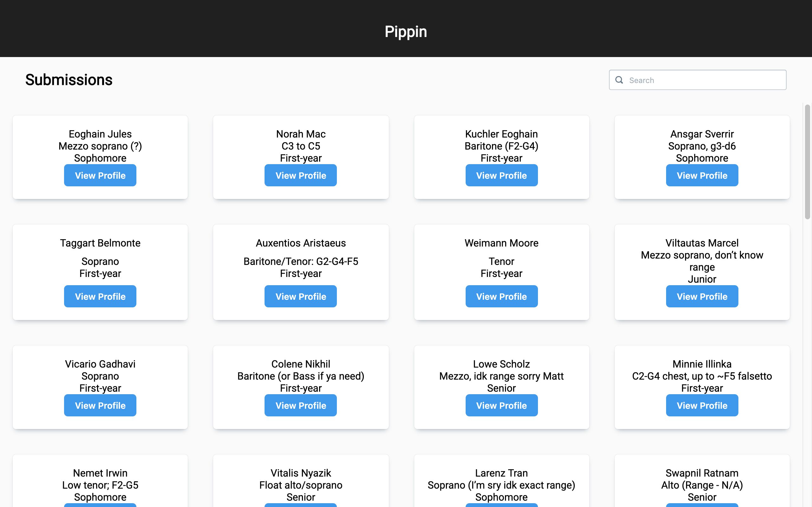View Weimann Moore's profile
Screen dimensions: 812x507
[501, 296]
